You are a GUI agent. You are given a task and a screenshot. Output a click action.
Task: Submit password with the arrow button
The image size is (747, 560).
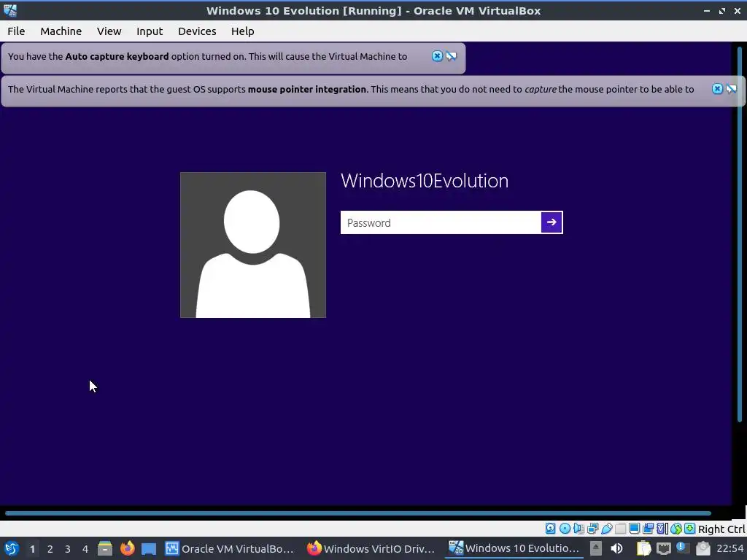[x=551, y=222]
